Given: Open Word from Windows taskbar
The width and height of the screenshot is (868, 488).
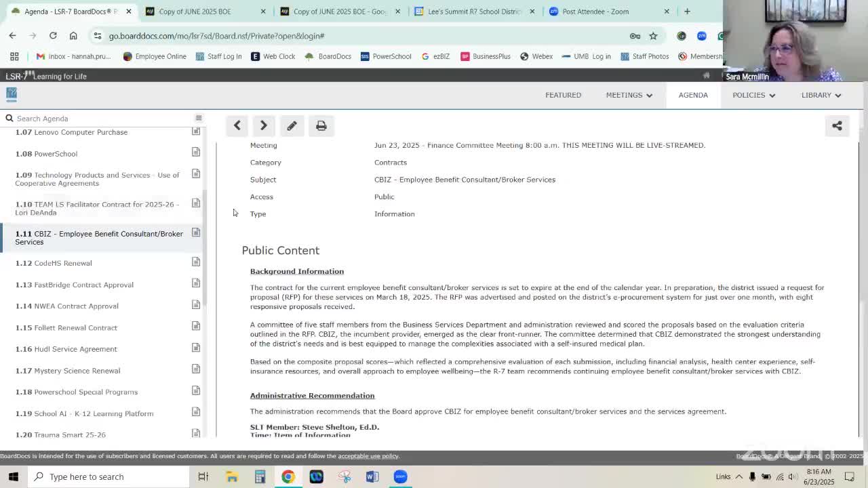Looking at the screenshot, I should click(x=372, y=476).
